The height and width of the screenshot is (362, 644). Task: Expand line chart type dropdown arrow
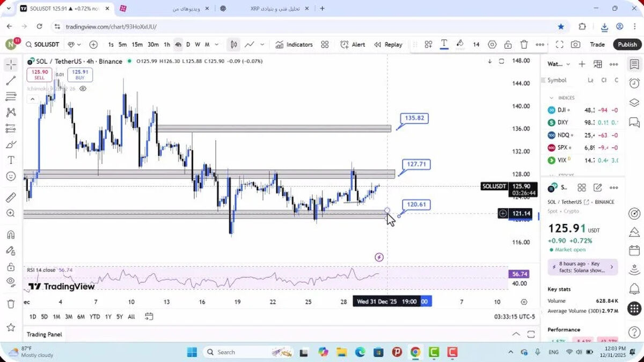(262, 45)
